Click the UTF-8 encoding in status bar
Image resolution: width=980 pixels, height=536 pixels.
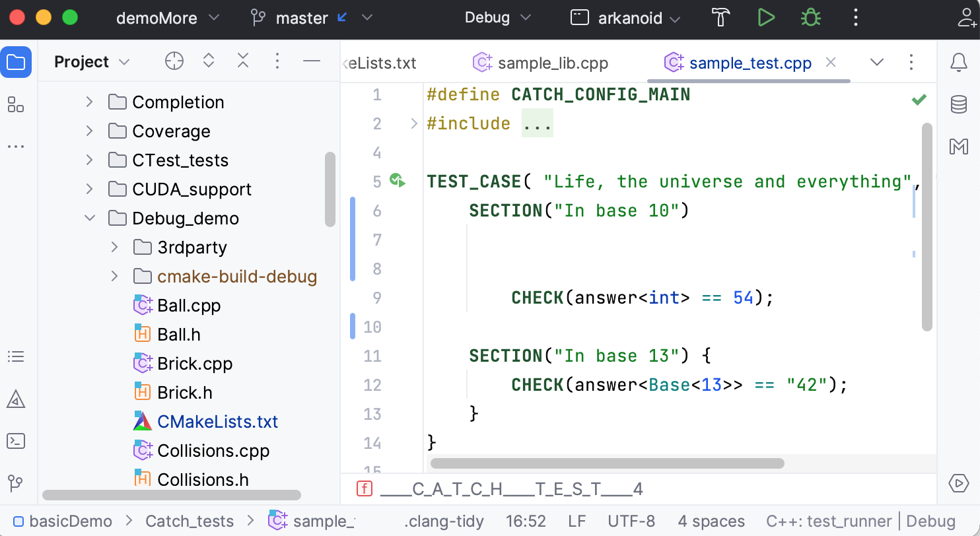631,521
